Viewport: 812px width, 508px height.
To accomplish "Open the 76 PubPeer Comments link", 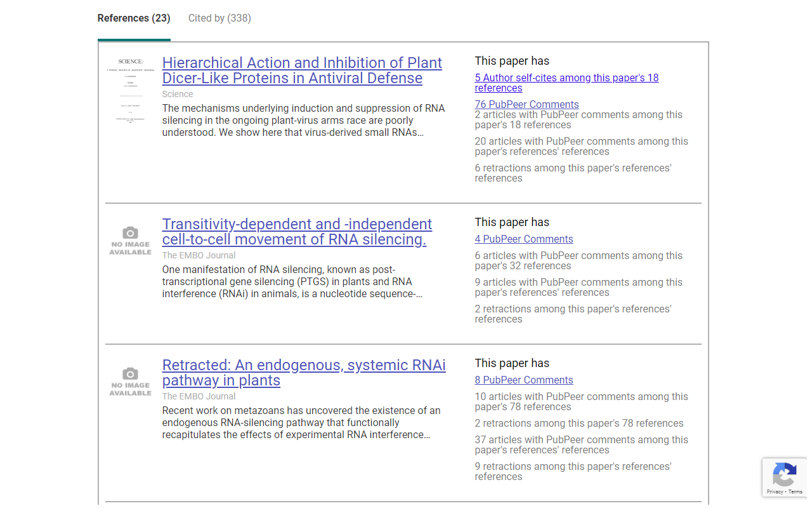I will (527, 104).
